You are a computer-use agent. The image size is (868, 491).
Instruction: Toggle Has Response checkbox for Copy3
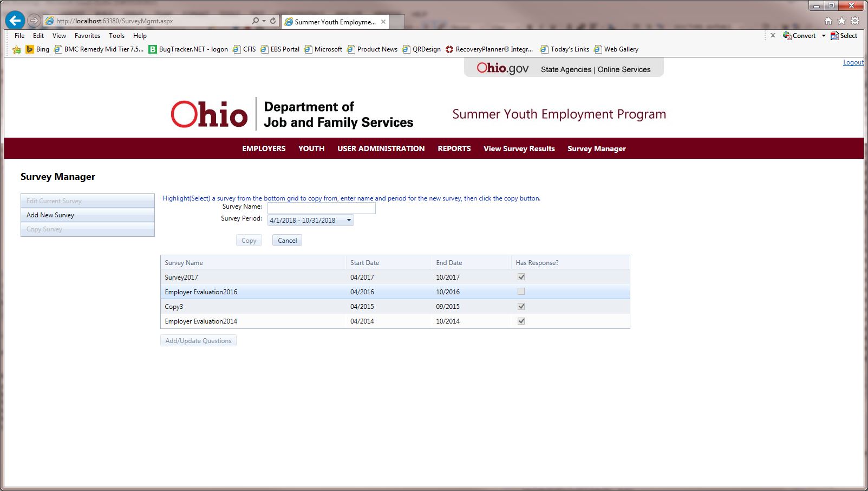click(x=521, y=306)
